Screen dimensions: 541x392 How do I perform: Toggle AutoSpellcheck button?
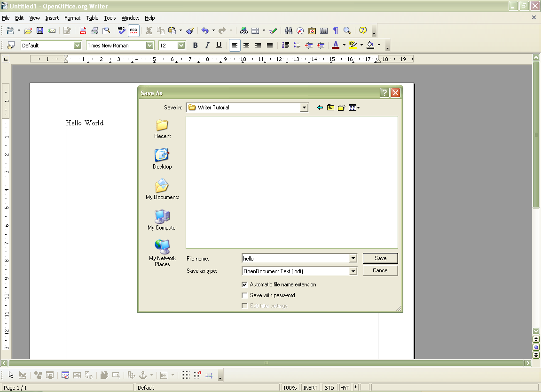pos(133,31)
